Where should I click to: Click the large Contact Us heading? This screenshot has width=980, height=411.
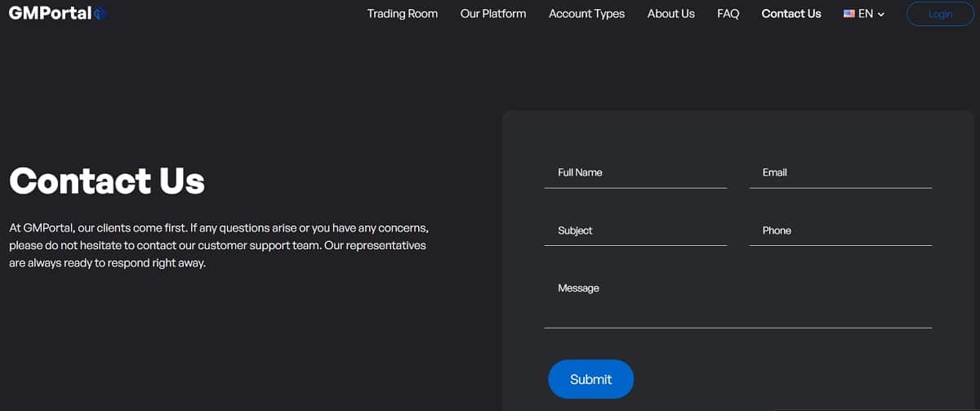(x=107, y=181)
